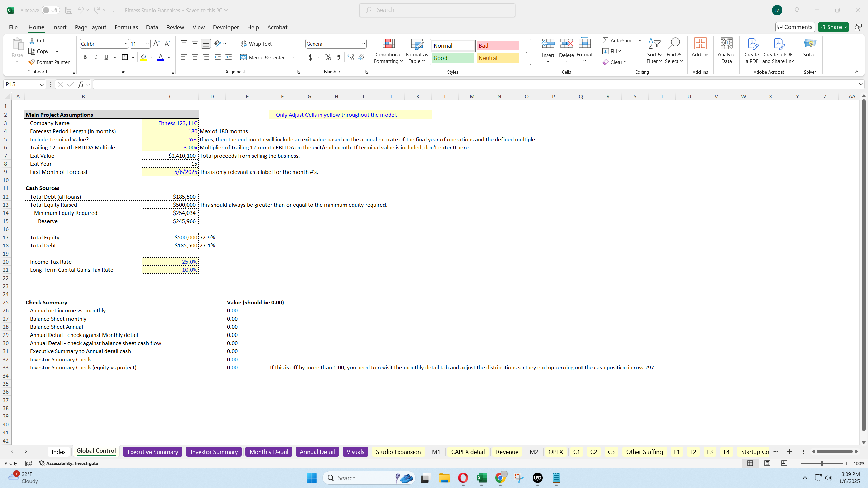Open the General number format dropdown
Image resolution: width=868 pixels, height=488 pixels.
pyautogui.click(x=364, y=44)
